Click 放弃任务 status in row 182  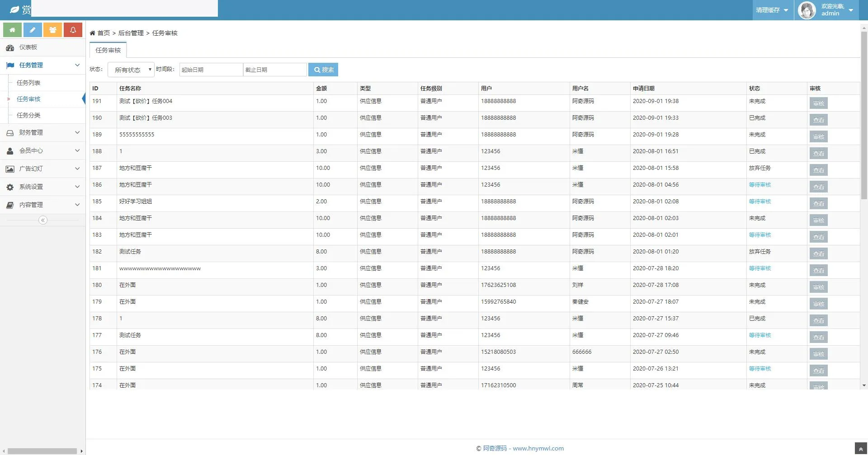point(760,252)
